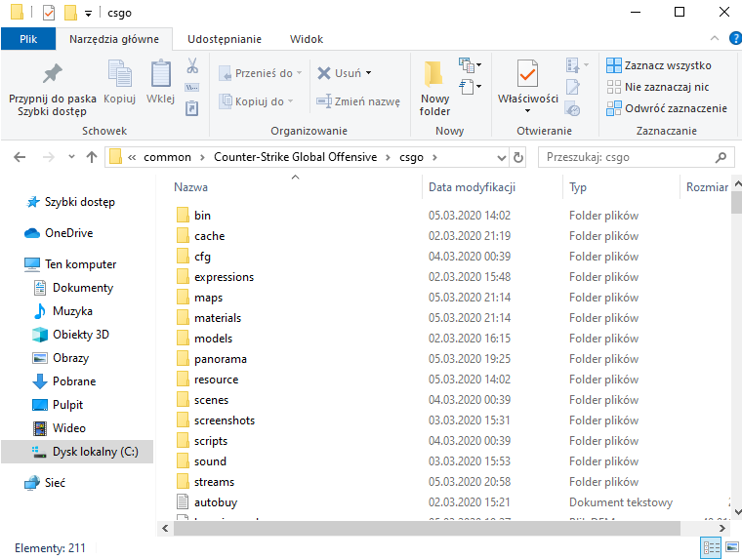Open recent locations dropdown arrow
The image size is (742, 560).
(x=71, y=156)
